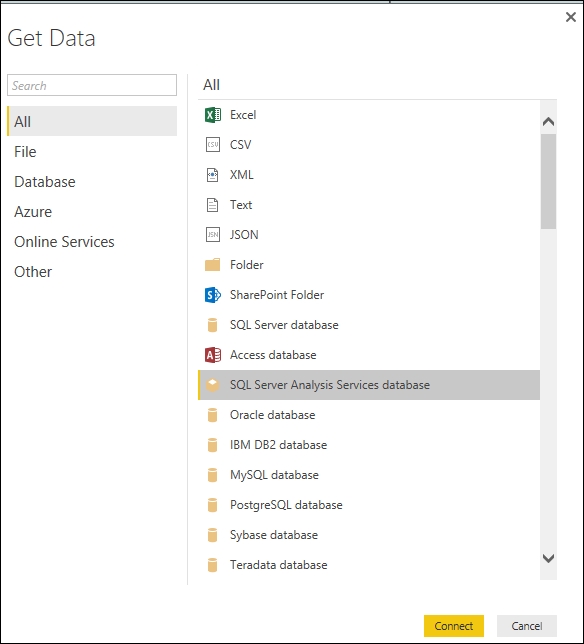Click the PostgreSQL database icon
Screen dimensions: 584x644
point(212,505)
